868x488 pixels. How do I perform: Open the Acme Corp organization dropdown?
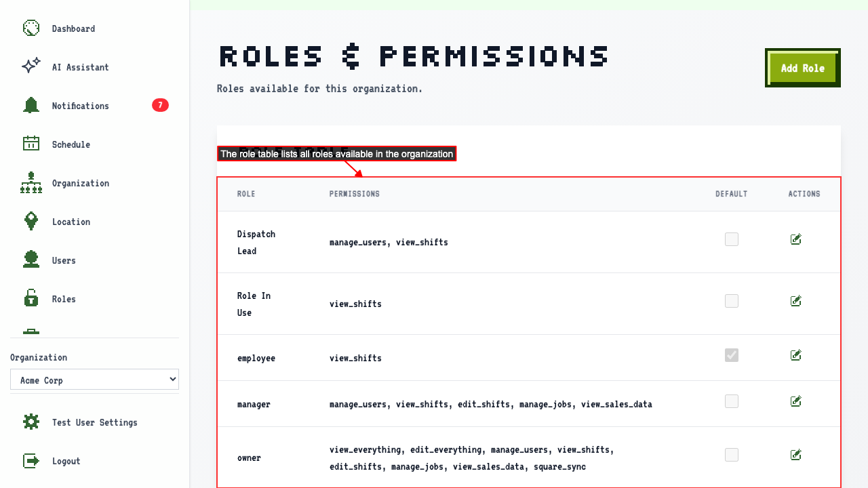coord(94,380)
